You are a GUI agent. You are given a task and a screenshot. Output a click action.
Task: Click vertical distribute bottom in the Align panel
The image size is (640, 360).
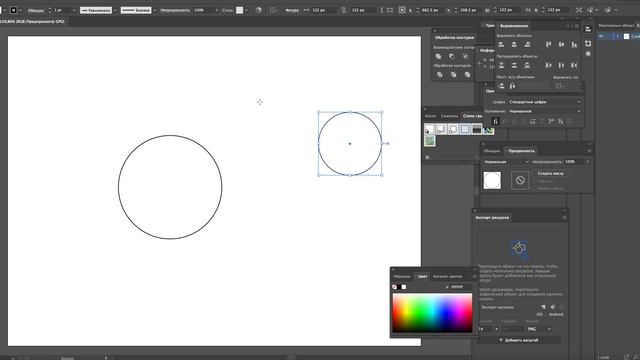[x=527, y=65]
